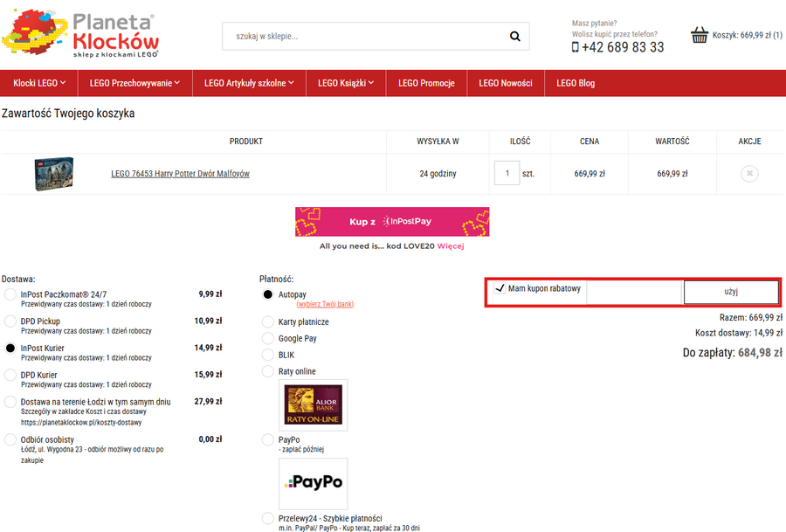Screen dimensions: 786x532
Task: Click the InPostPay promo banner
Action: pos(392,222)
